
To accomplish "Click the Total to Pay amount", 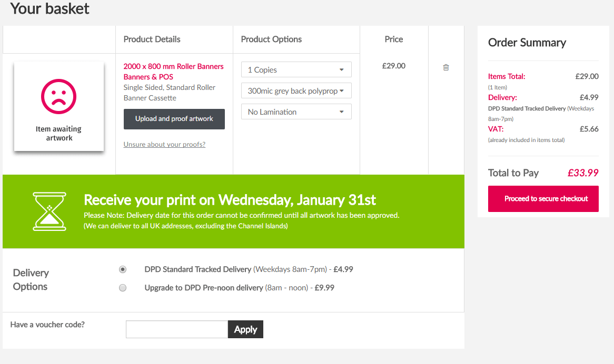I will [x=583, y=173].
